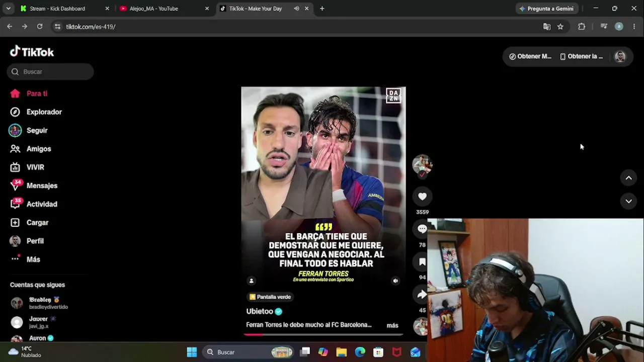Screen dimensions: 644x362
Task: Click the Pregunta a Gemini button
Action: pos(547,9)
